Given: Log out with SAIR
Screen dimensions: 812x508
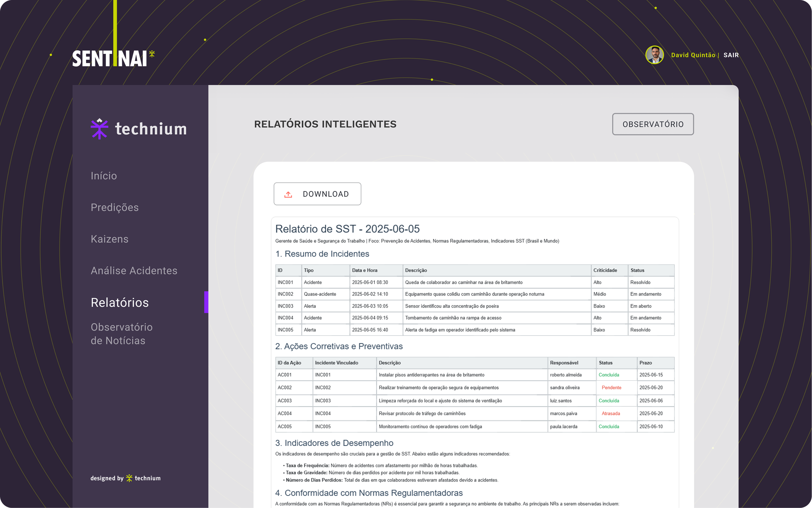Looking at the screenshot, I should [x=731, y=55].
